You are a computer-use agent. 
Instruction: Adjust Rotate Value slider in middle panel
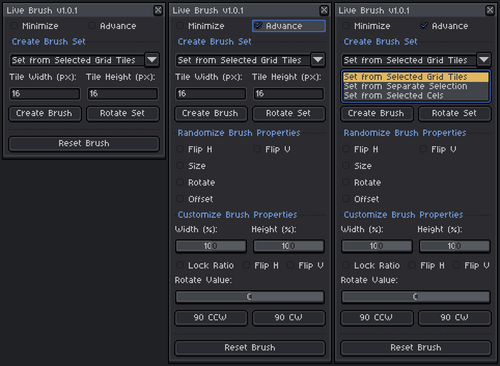pos(250,297)
